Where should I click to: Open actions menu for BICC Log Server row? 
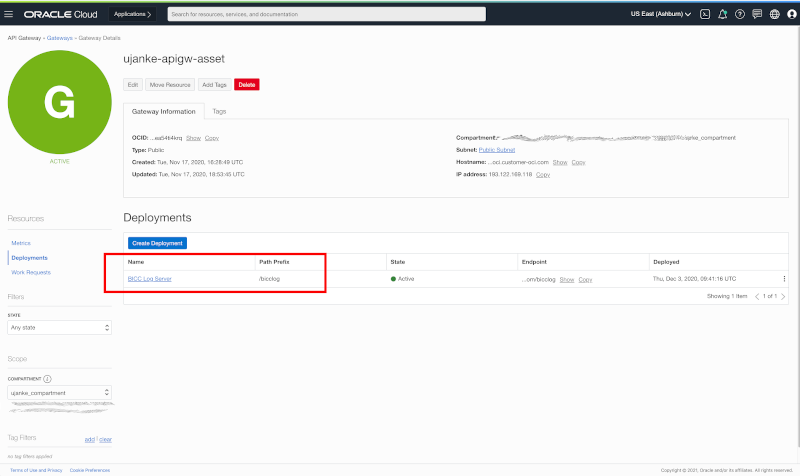point(784,279)
